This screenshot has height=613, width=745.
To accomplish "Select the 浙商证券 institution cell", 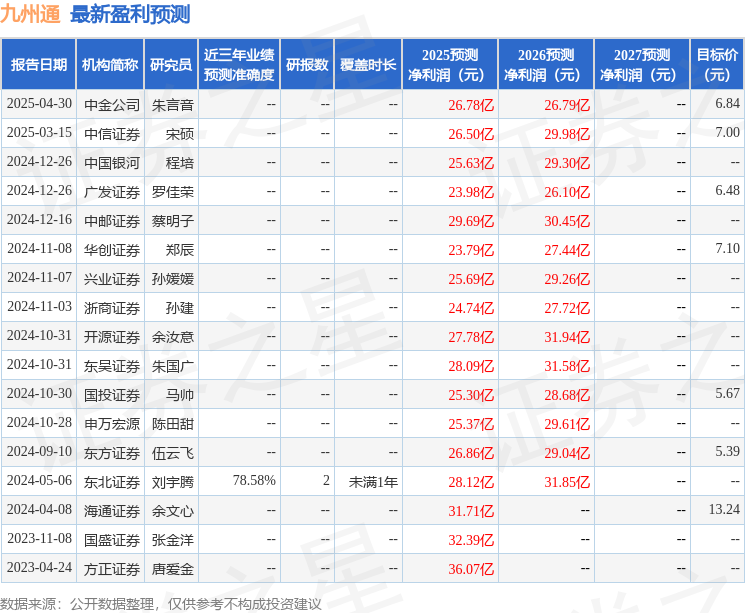I will tap(112, 307).
